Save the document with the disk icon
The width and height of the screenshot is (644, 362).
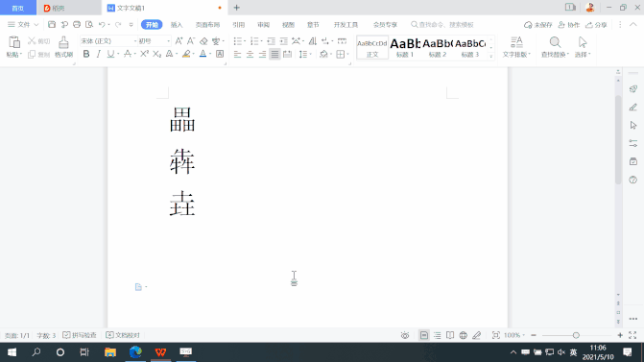tap(52, 25)
